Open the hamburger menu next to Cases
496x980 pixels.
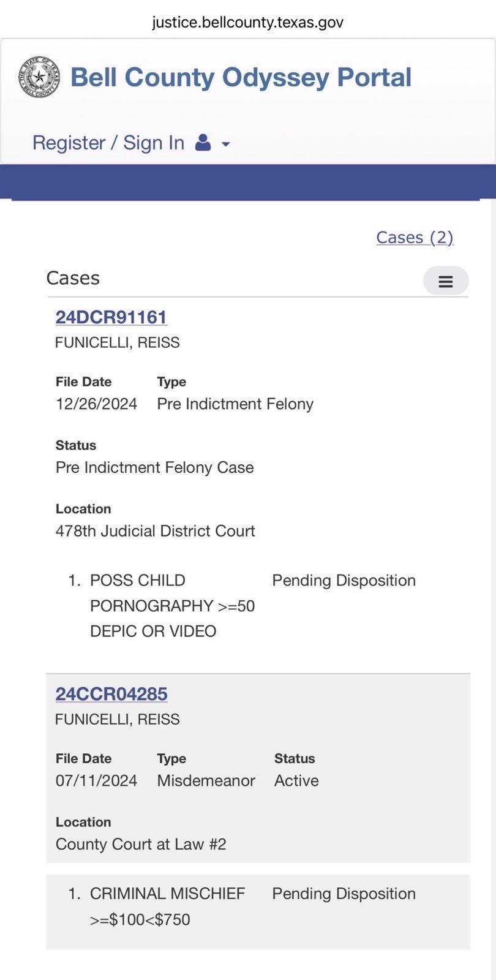(x=446, y=281)
